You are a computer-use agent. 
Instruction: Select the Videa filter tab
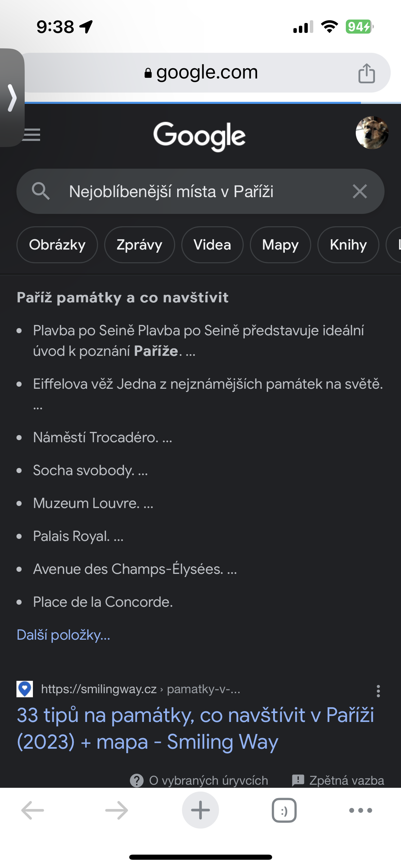[x=212, y=245]
